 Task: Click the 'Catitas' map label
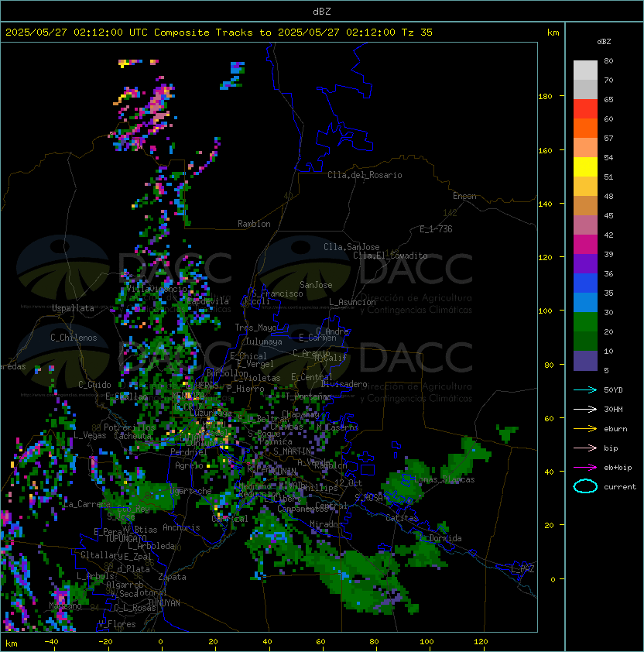click(402, 518)
